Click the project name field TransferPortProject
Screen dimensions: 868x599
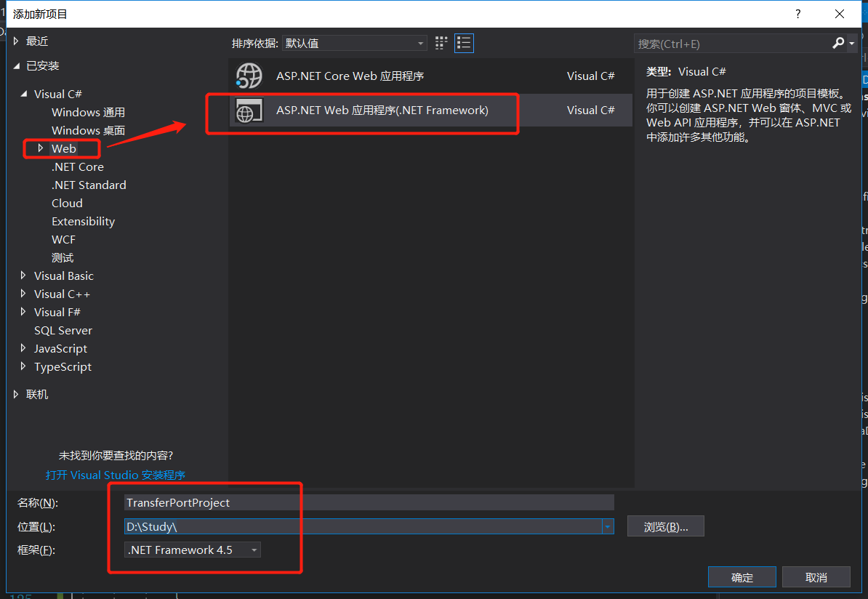point(369,502)
